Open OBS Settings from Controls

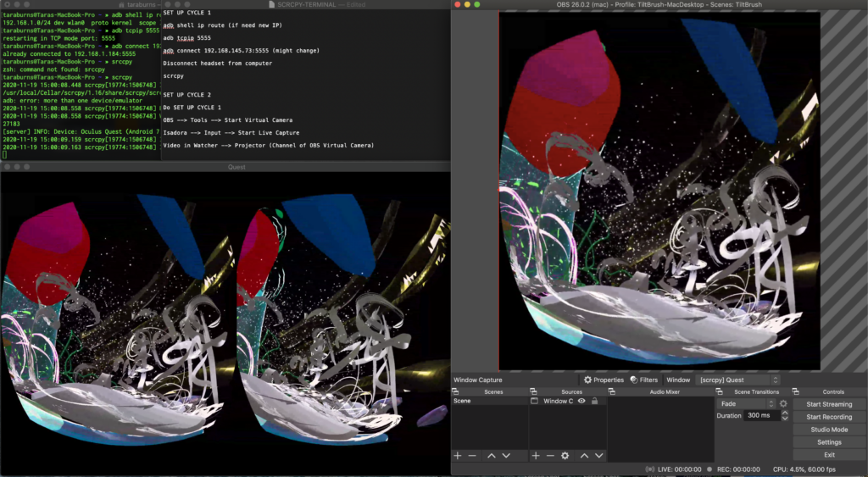829,442
